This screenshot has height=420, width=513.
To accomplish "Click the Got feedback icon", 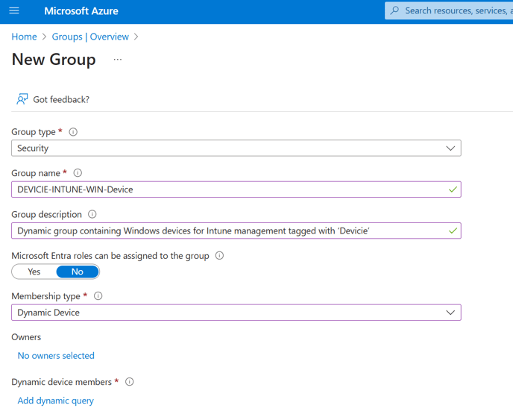I will [22, 99].
